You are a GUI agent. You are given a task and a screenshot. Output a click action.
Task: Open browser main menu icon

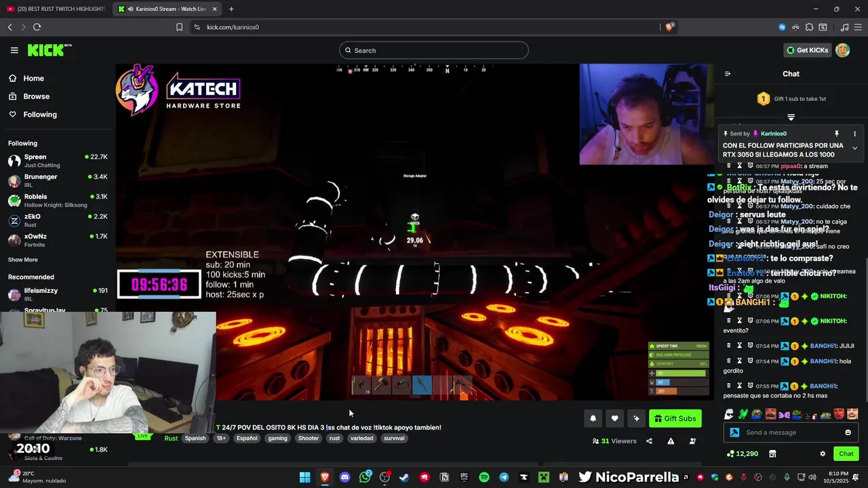point(858,27)
